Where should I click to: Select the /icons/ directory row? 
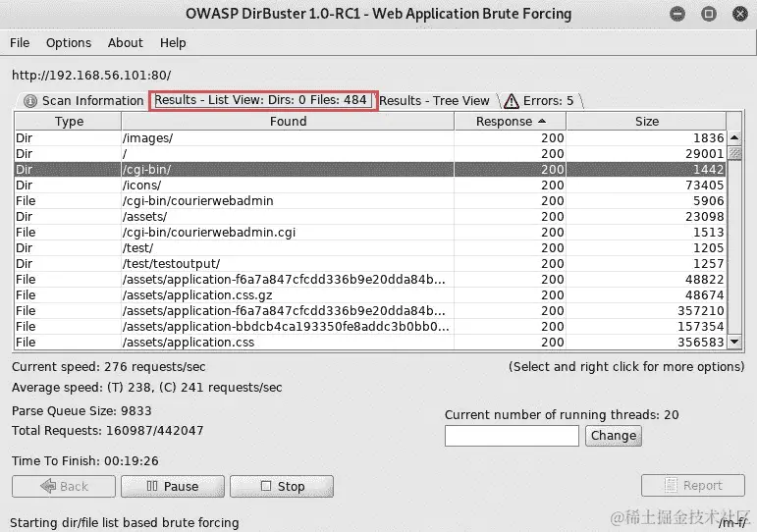point(370,186)
